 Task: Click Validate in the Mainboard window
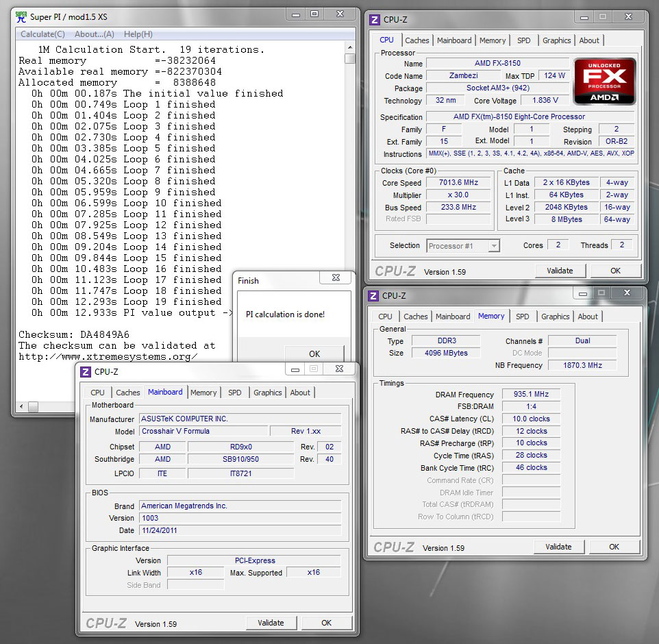click(x=271, y=623)
